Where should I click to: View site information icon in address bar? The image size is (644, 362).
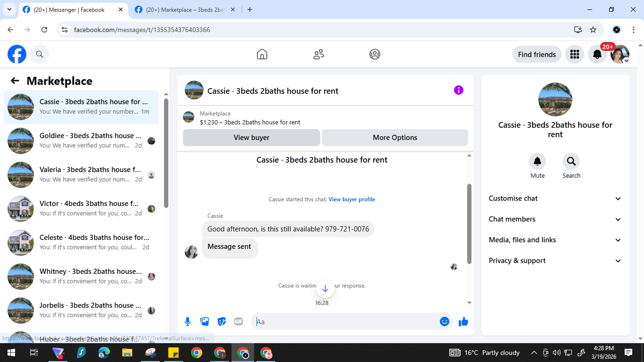[x=65, y=30]
